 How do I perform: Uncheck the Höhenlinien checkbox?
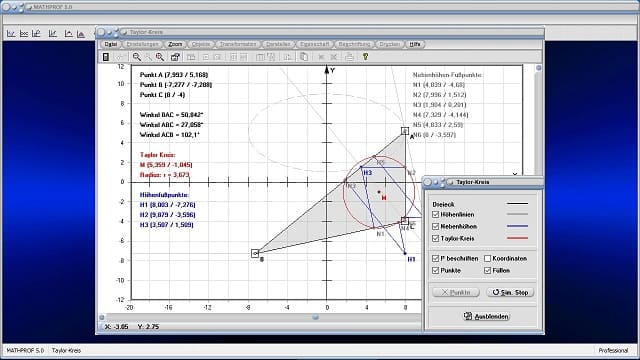tap(436, 214)
